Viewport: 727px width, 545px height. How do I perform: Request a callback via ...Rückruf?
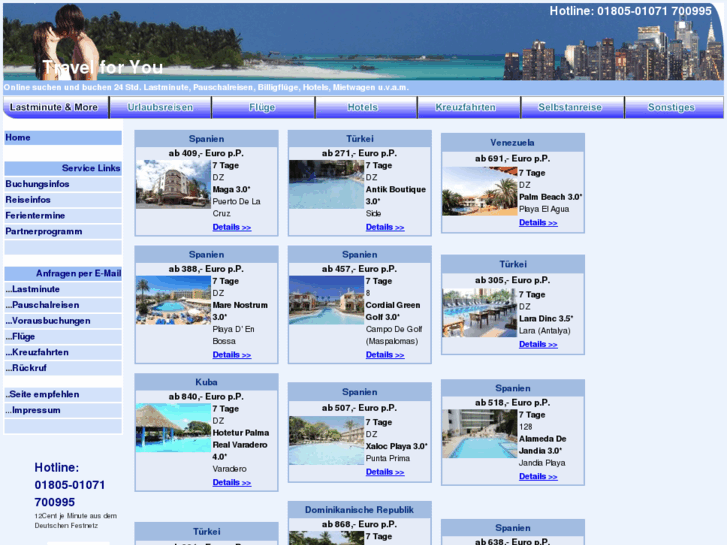pos(63,368)
